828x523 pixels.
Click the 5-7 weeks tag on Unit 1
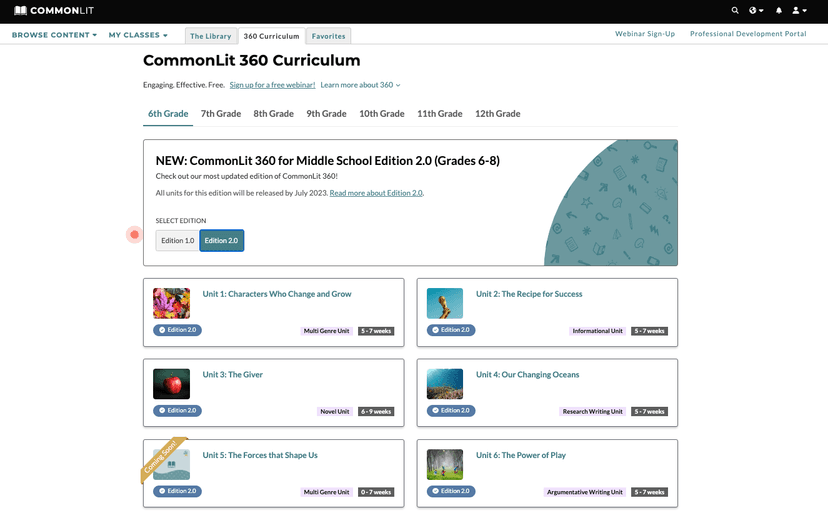(x=376, y=331)
